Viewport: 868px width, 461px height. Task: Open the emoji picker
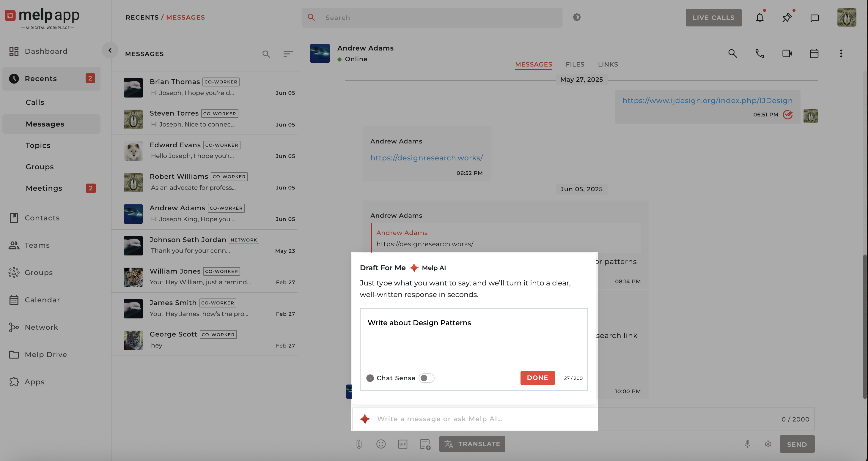pyautogui.click(x=381, y=444)
